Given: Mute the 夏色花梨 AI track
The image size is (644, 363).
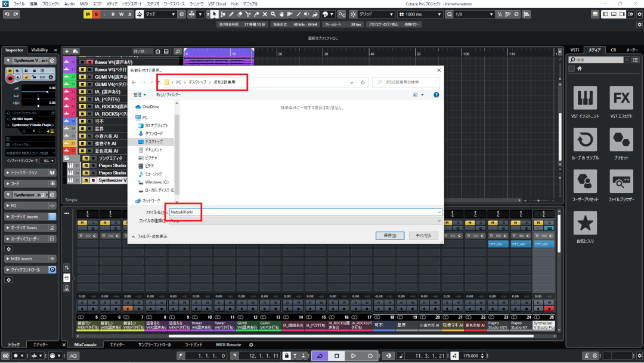Looking at the screenshot, I should click(x=82, y=151).
